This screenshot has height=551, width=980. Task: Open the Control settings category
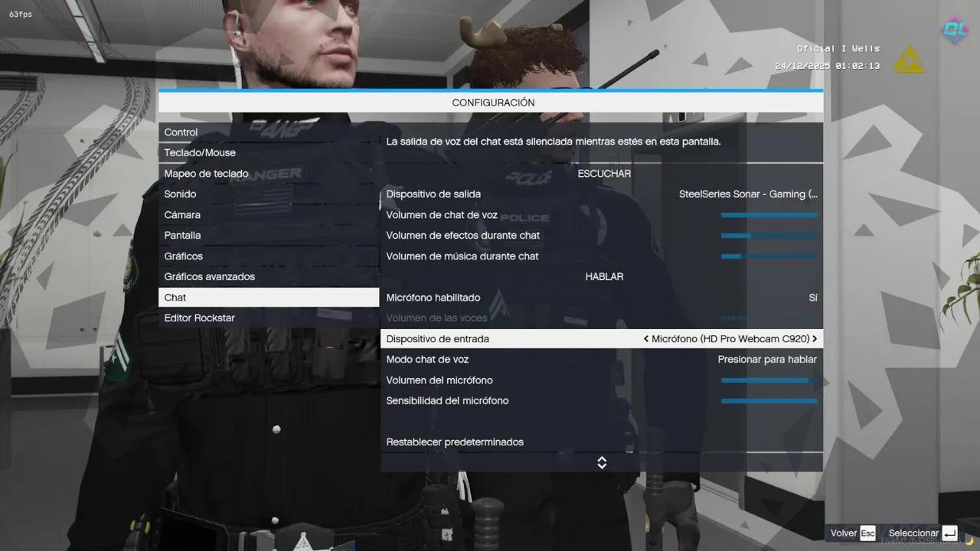[x=269, y=132]
